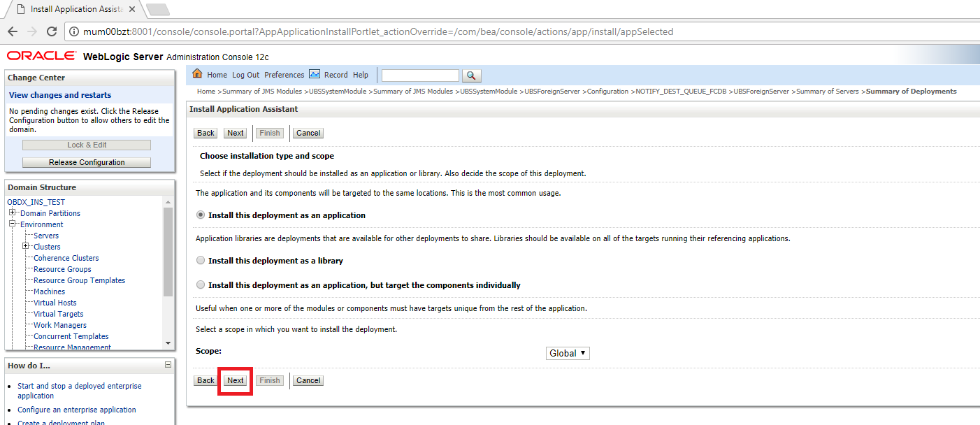Viewport: 980px width, 425px height.
Task: Click the Log Out menu item
Action: pyautogui.click(x=245, y=75)
